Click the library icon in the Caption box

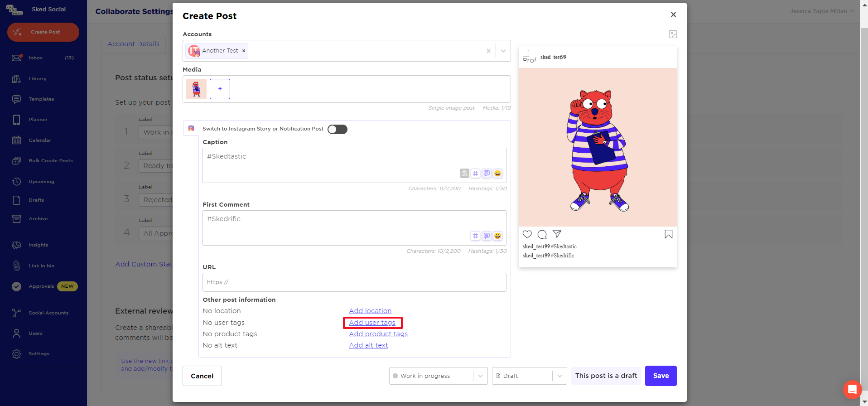(464, 173)
